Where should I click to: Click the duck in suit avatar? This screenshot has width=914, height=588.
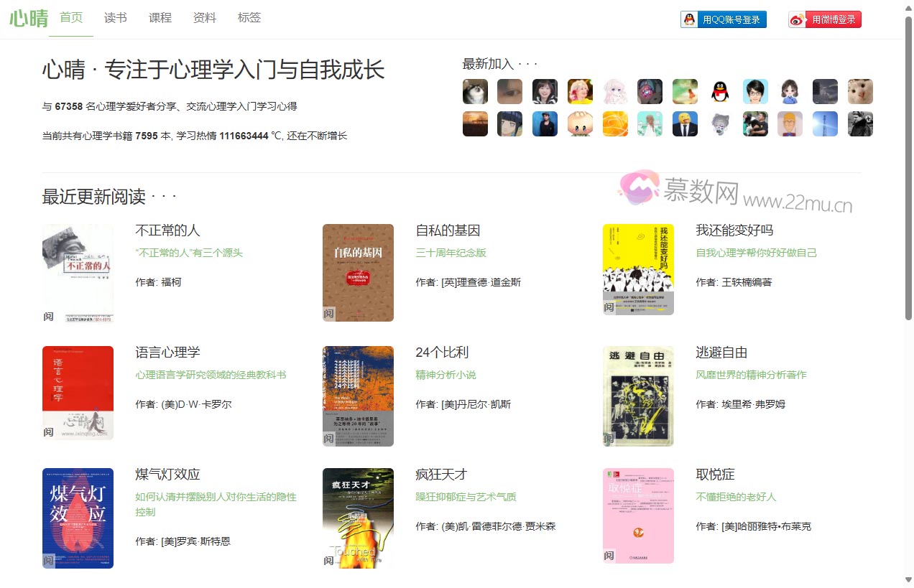pos(685,124)
